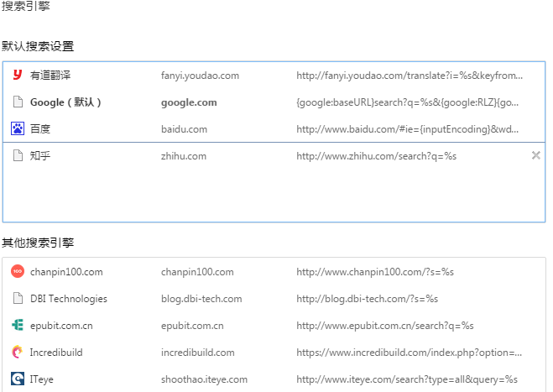
Task: Click the zhihu.com keyword
Action: tap(184, 156)
